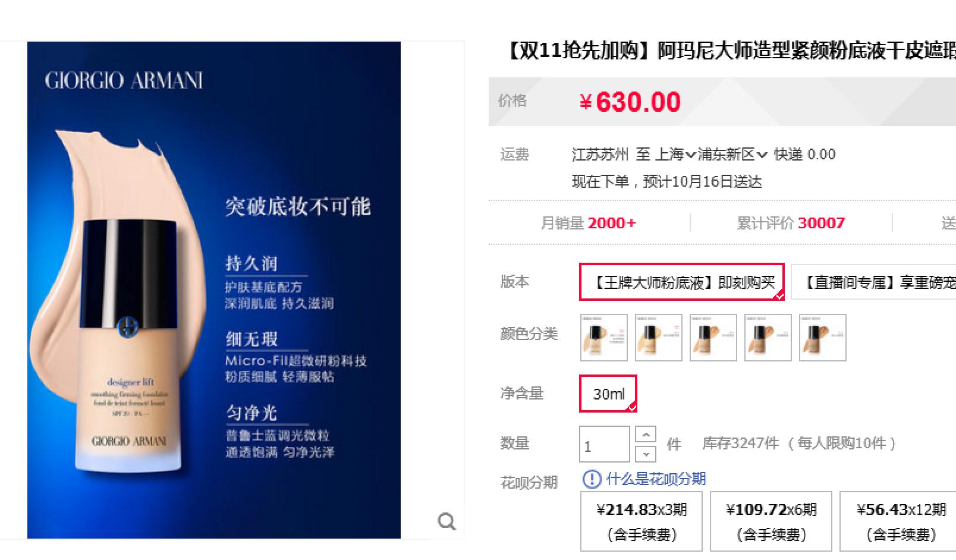Click the info icon beside 什么是花呗分期
Screen dimensions: 956x560
click(592, 479)
